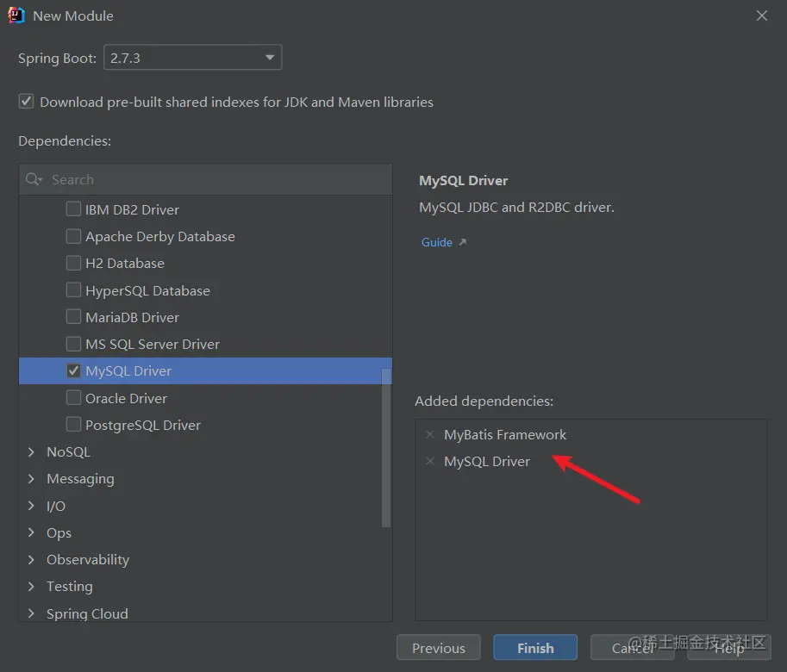Expand the Messaging dependency group

[32, 479]
